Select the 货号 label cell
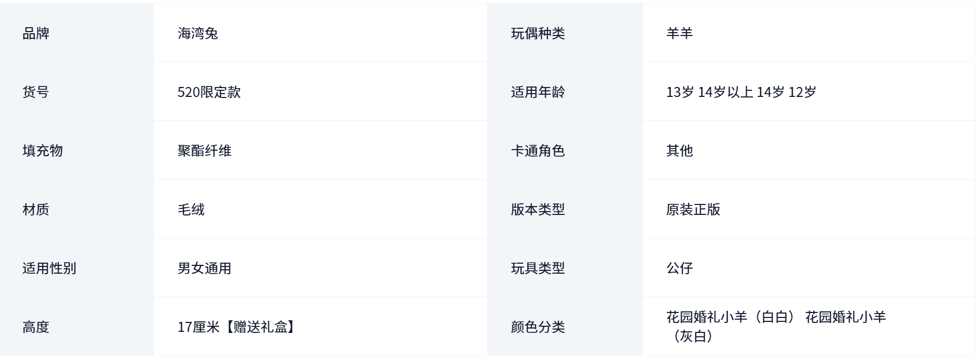Viewport: 980px width, 359px height. click(77, 91)
